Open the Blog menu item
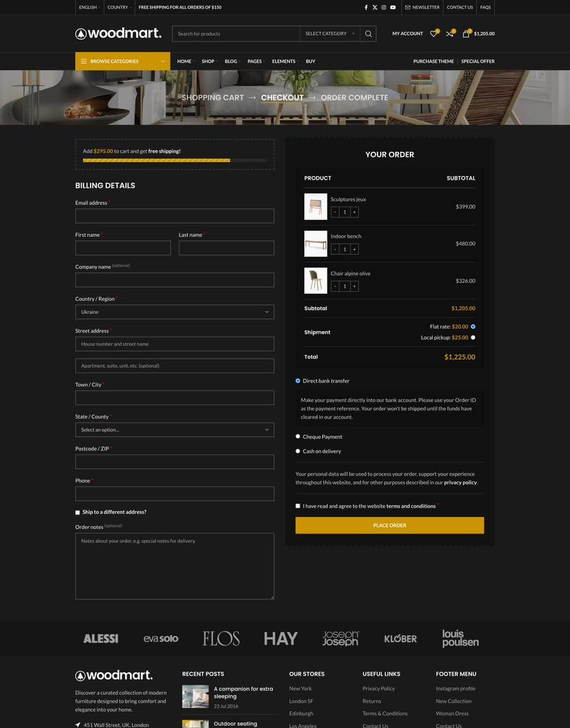570x728 pixels. [x=232, y=61]
